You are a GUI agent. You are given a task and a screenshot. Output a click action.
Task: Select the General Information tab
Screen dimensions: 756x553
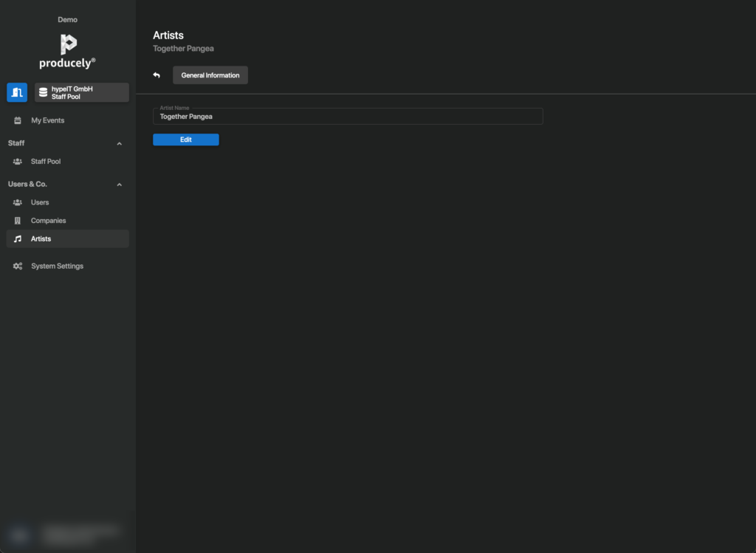click(x=210, y=75)
